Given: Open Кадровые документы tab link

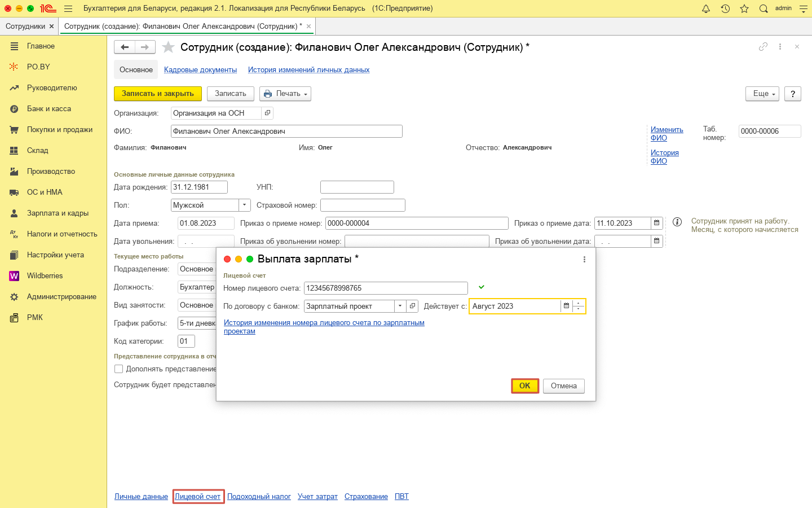Looking at the screenshot, I should click(200, 69).
